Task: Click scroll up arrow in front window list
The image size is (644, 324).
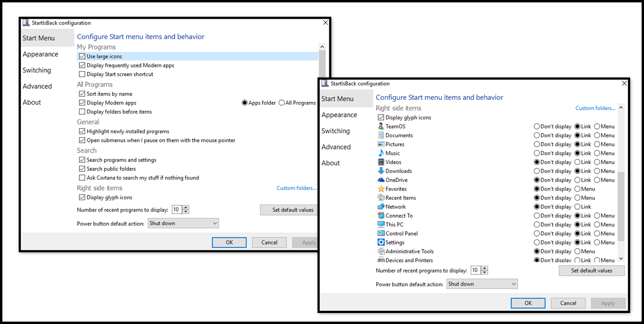Action: [x=621, y=108]
